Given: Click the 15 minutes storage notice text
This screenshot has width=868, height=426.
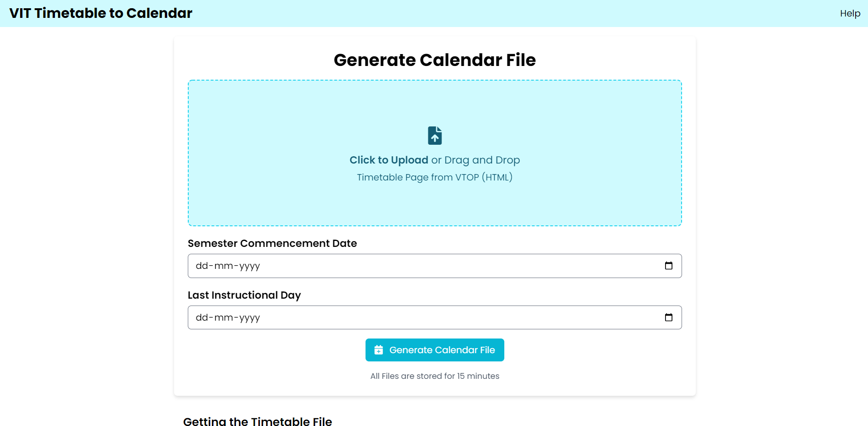Looking at the screenshot, I should pos(435,376).
